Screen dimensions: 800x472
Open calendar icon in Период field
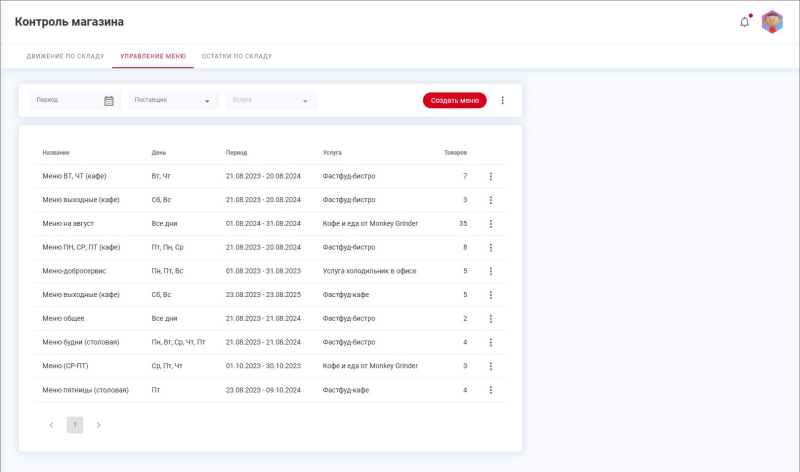coord(109,100)
